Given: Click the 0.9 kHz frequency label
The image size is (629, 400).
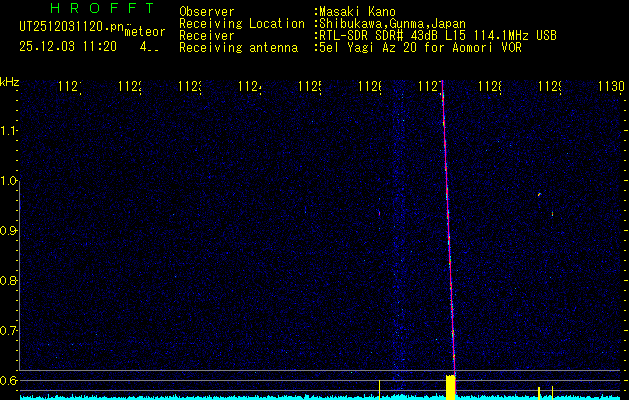Looking at the screenshot, I should [8, 230].
